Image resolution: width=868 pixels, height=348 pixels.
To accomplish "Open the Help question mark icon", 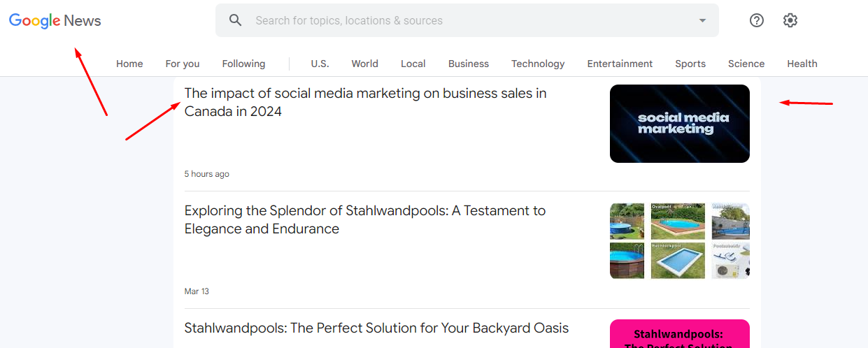I will tap(757, 20).
